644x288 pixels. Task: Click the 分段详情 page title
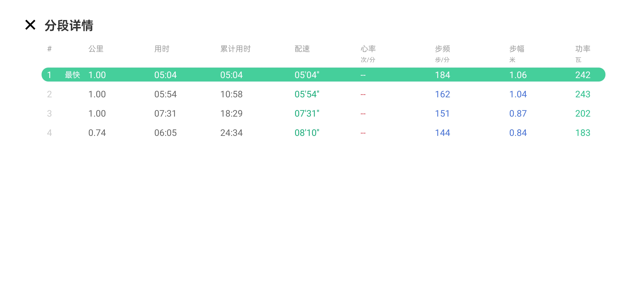point(69,26)
